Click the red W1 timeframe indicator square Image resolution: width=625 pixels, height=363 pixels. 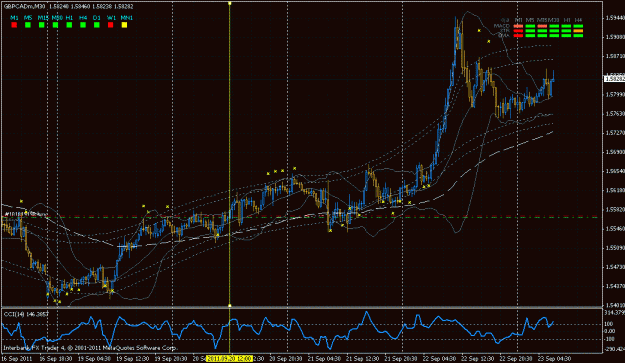tap(110, 25)
